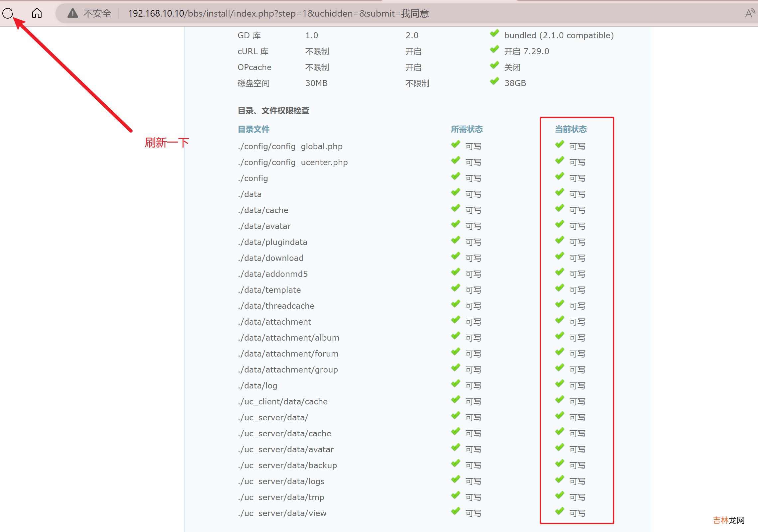The height and width of the screenshot is (532, 758).
Task: Select the ./uc_server/data/backup path text
Action: [287, 466]
